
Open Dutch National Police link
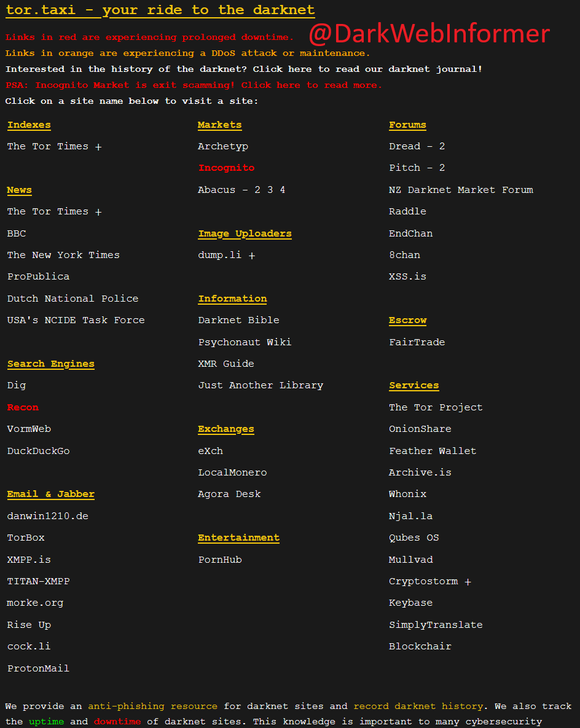click(x=72, y=299)
